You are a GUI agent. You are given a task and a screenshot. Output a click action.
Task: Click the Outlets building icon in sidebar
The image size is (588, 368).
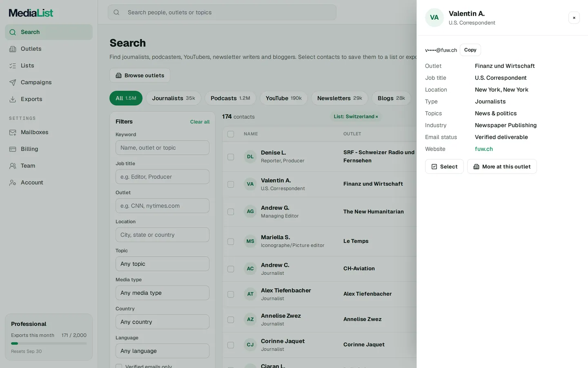pyautogui.click(x=13, y=49)
